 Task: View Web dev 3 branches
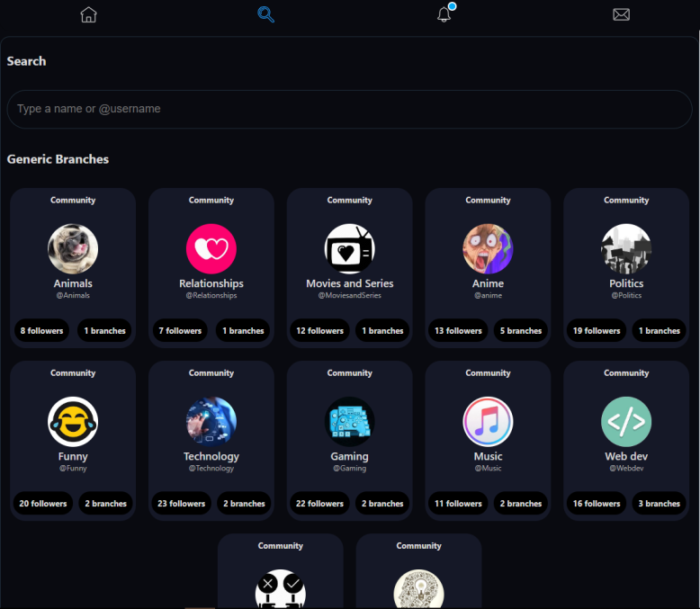[x=660, y=504]
